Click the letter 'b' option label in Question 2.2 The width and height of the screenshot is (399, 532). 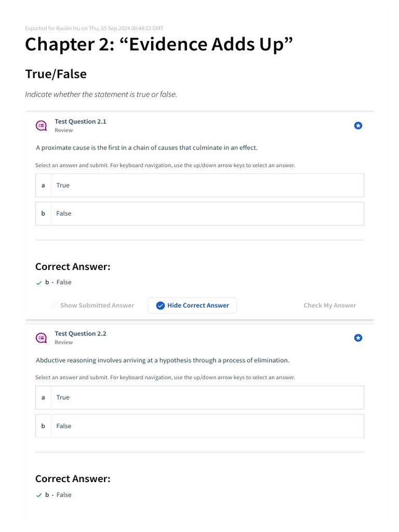[x=43, y=426]
